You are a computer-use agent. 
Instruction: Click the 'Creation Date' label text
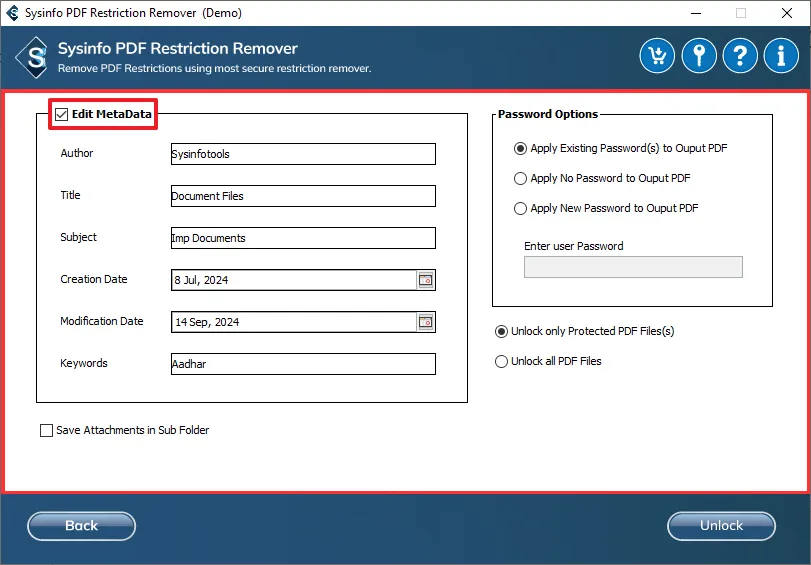click(x=94, y=279)
